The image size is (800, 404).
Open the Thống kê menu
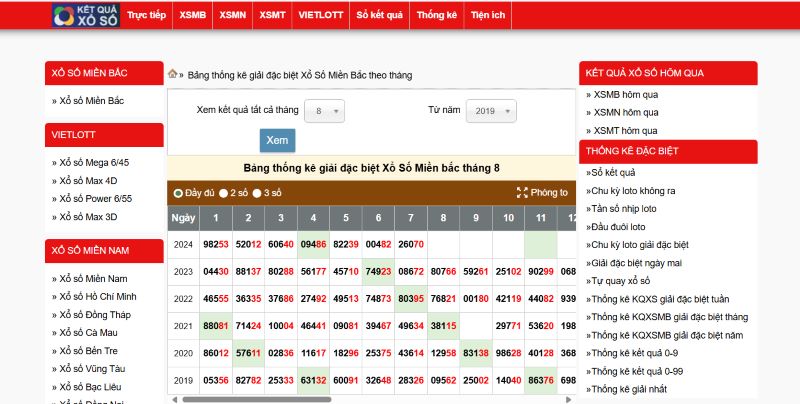[436, 16]
